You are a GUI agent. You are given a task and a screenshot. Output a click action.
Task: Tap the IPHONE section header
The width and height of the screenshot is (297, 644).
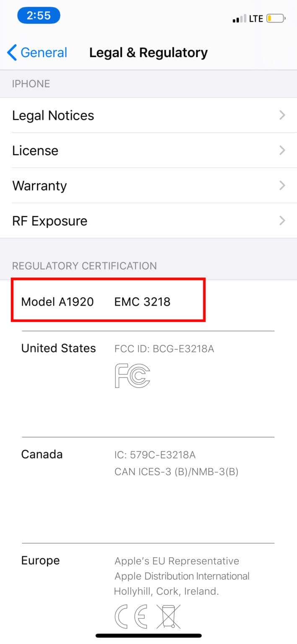click(x=31, y=83)
